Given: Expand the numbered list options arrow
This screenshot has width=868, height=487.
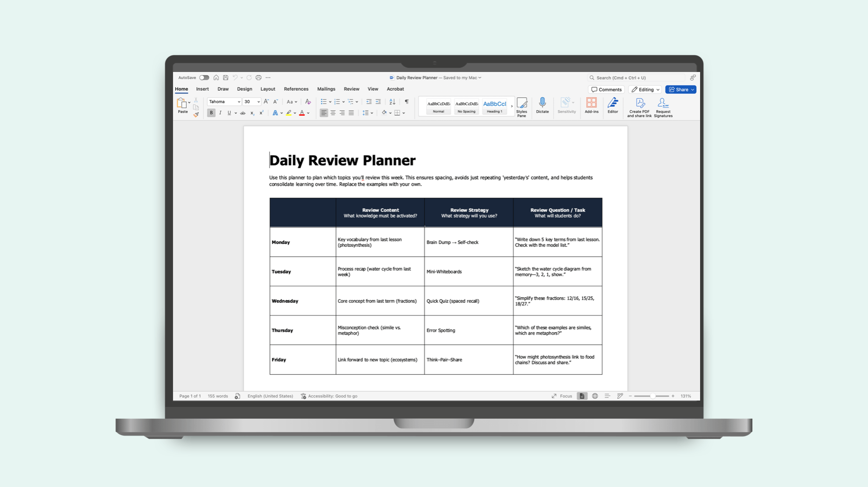Looking at the screenshot, I should click(x=344, y=102).
